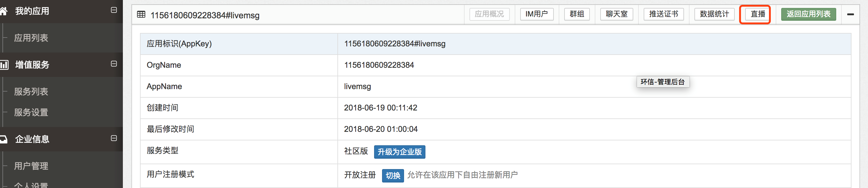The image size is (868, 188).
Task: Collapse the 增值服务 sidebar section
Action: (114, 63)
